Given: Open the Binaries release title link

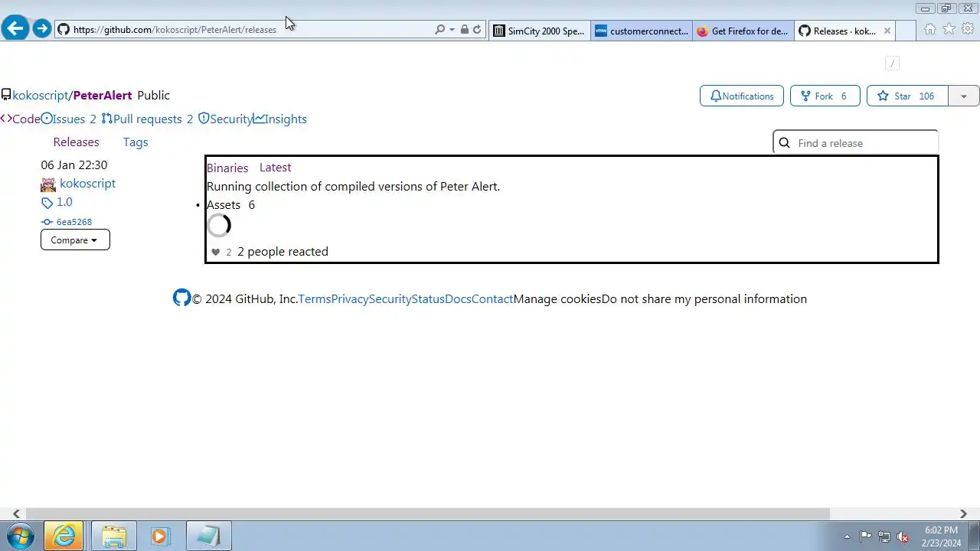Looking at the screenshot, I should click(227, 168).
